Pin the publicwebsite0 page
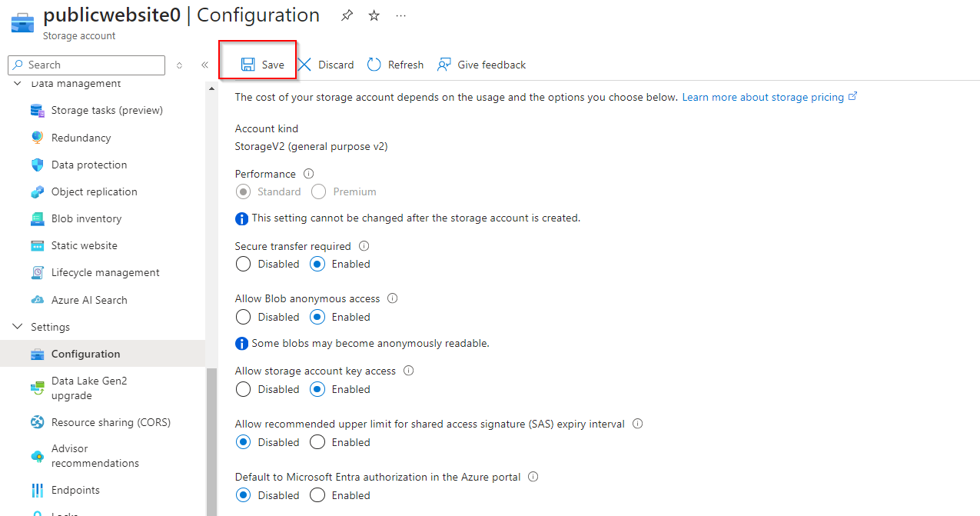Screen dimensions: 980x516 point(347,16)
